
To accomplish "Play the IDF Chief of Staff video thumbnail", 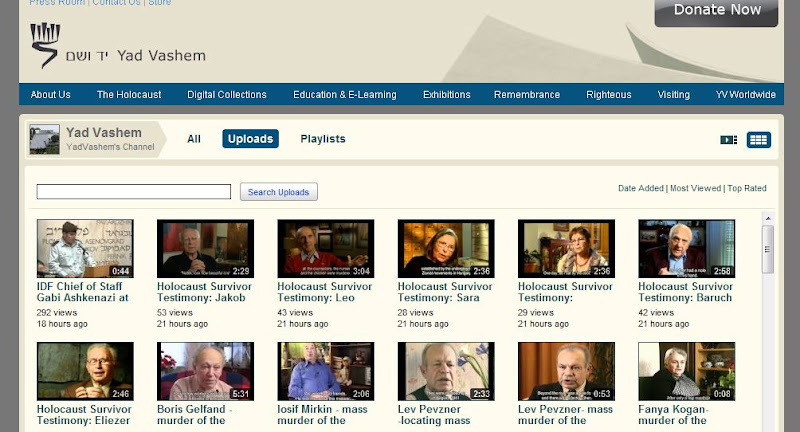I will coord(85,249).
